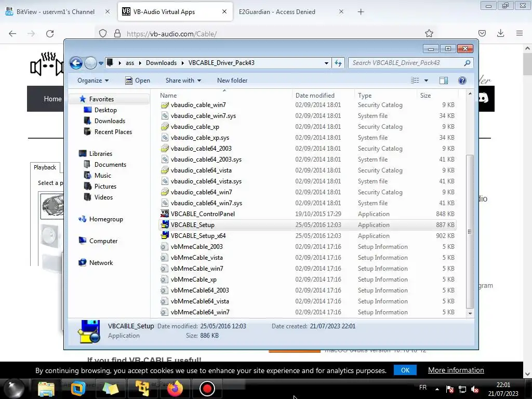Click the Explorer back navigation arrow
Viewport: 532px width, 399px height.
(76, 63)
